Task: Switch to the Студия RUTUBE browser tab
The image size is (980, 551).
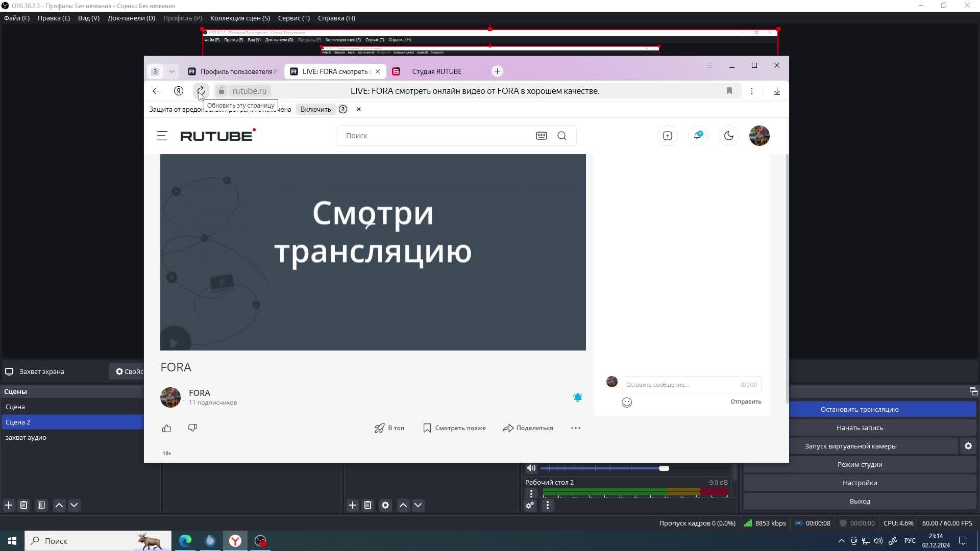Action: (436, 71)
